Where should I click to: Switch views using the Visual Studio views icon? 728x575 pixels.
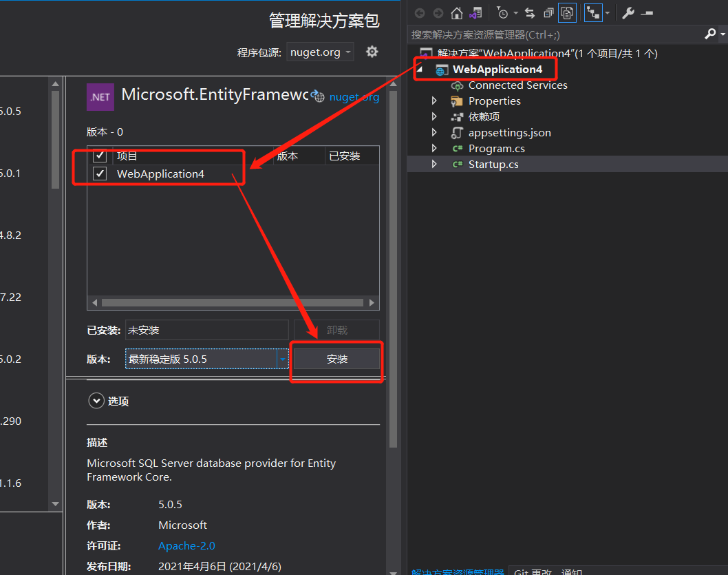click(475, 13)
